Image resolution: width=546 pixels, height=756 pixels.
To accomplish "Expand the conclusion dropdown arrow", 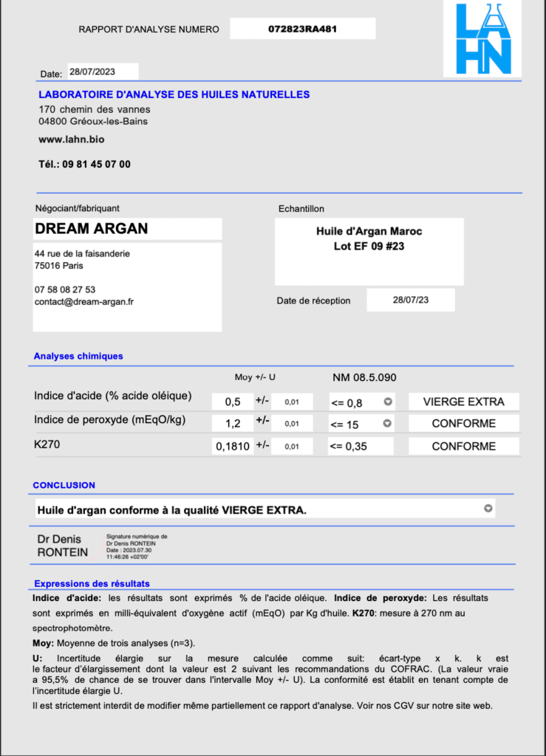I will pyautogui.click(x=488, y=508).
